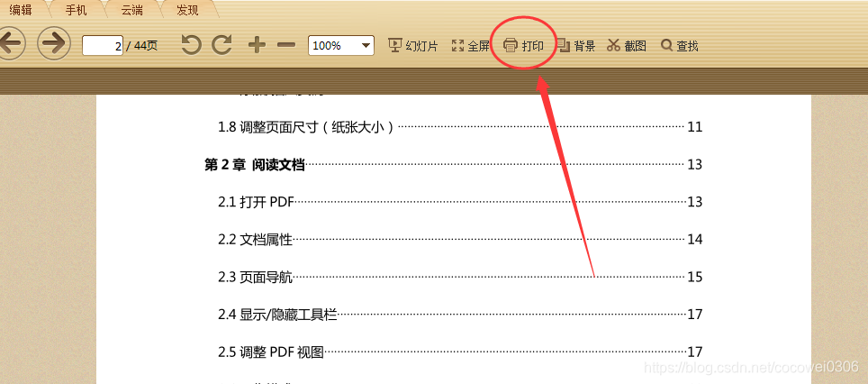
Task: Switch to the 编辑 tab
Action: pos(21,9)
